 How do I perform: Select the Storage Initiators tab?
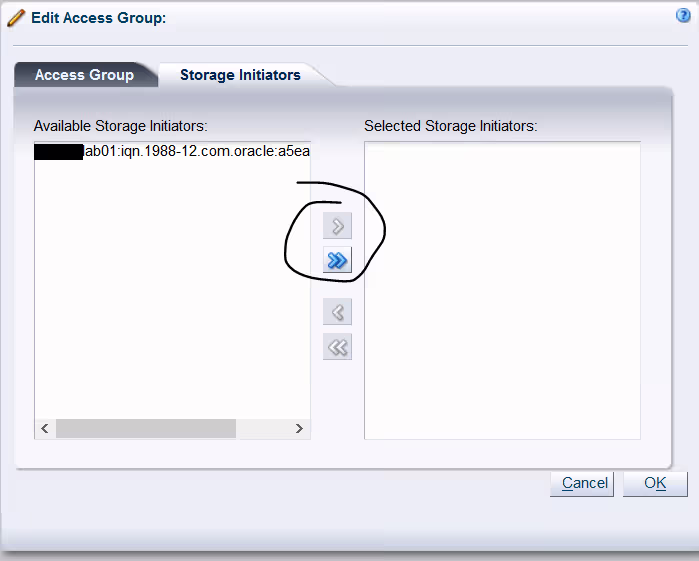click(240, 75)
